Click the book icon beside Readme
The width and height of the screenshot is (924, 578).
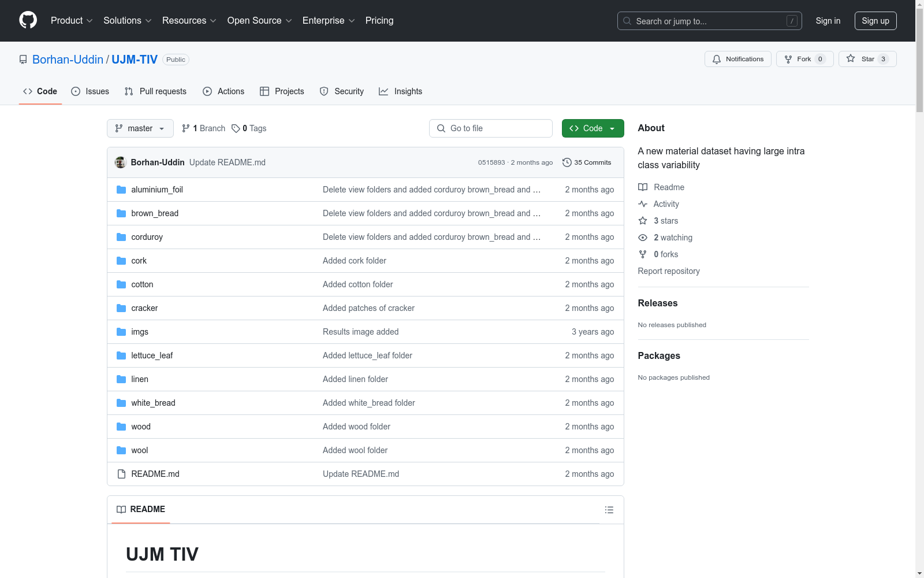[x=643, y=187]
